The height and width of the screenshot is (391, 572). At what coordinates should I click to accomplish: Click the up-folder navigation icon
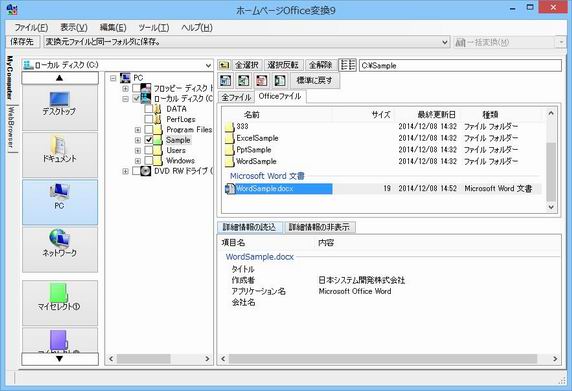pos(224,65)
